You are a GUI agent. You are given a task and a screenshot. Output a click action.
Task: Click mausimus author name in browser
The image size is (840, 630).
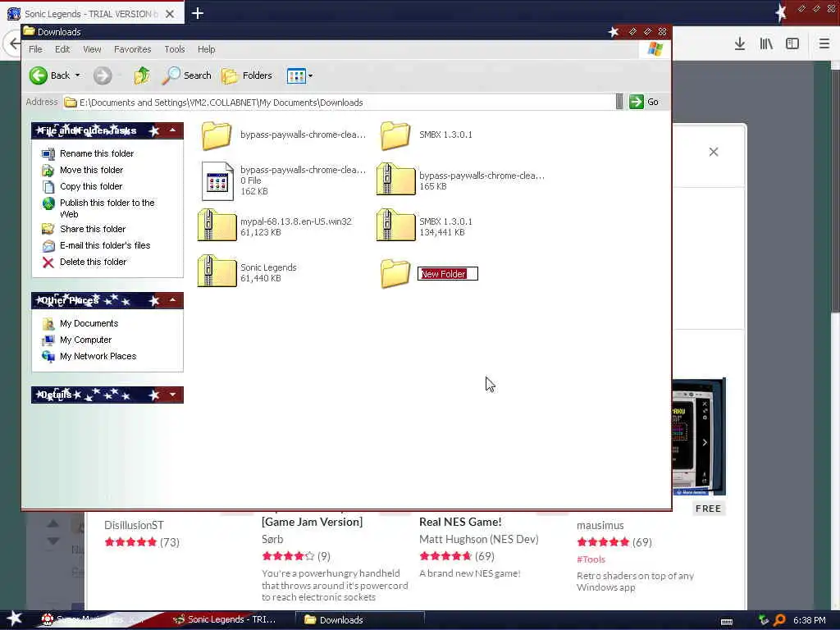pos(600,526)
